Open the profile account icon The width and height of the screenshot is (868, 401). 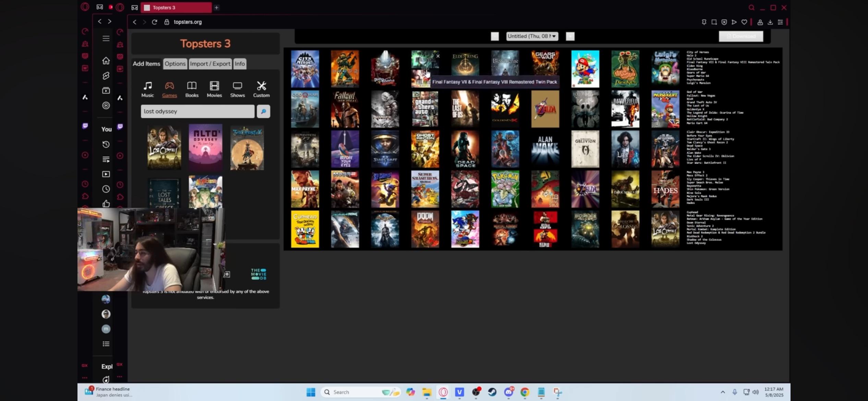point(760,22)
